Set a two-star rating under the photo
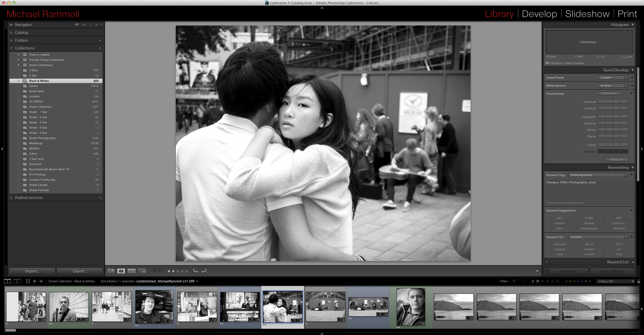Image resolution: width=644 pixels, height=335 pixels. click(x=174, y=271)
